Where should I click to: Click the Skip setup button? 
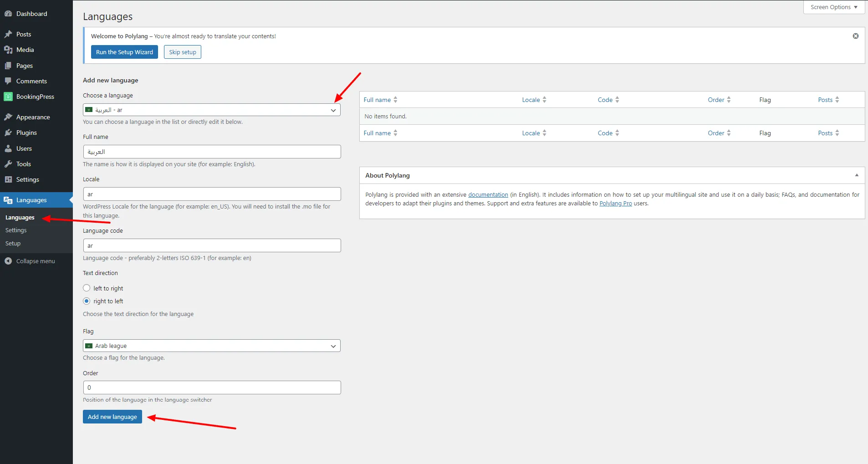click(183, 52)
